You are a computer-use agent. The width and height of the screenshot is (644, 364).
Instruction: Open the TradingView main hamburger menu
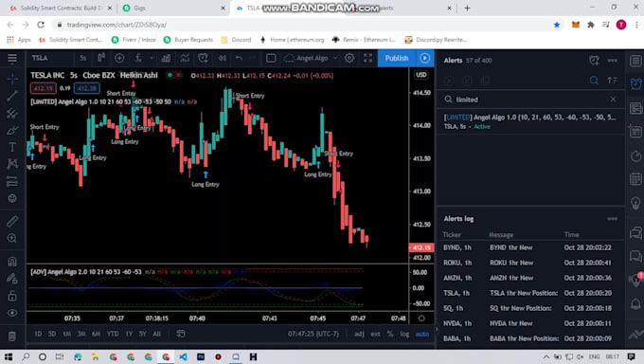tap(12, 59)
